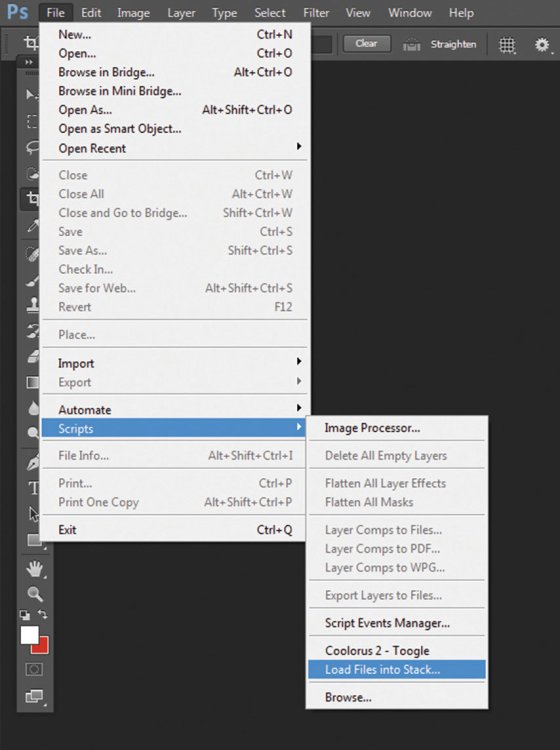The height and width of the screenshot is (750, 560).
Task: Open the Filter menu
Action: (x=316, y=13)
